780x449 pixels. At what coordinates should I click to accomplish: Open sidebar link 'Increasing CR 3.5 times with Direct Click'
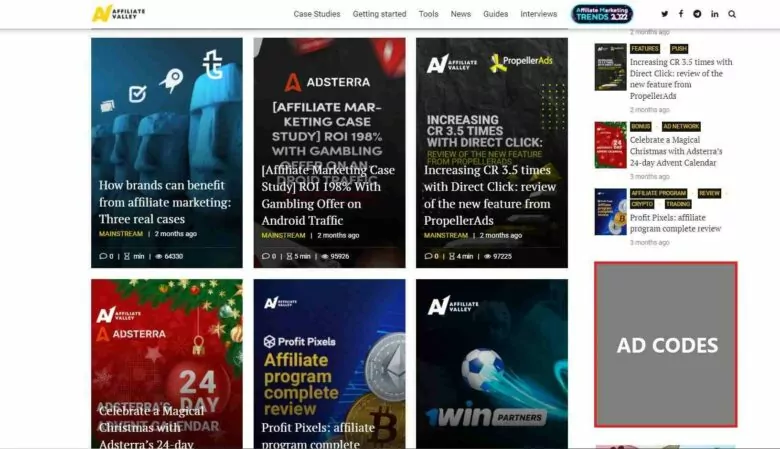[x=681, y=79]
